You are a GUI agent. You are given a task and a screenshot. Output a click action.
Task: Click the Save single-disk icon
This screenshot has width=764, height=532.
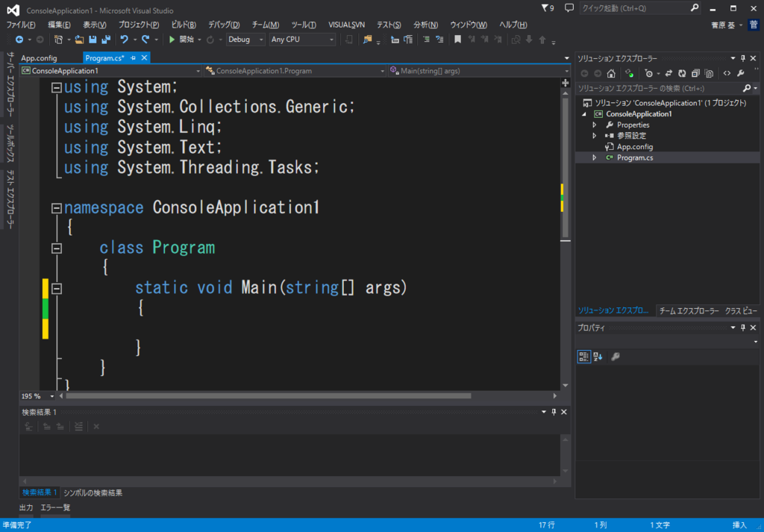click(93, 40)
